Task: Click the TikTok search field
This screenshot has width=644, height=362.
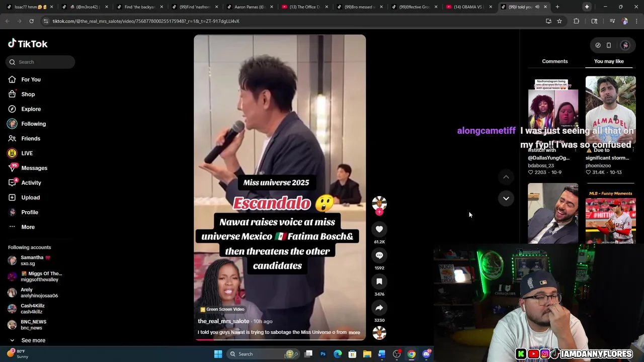Action: coord(41,62)
